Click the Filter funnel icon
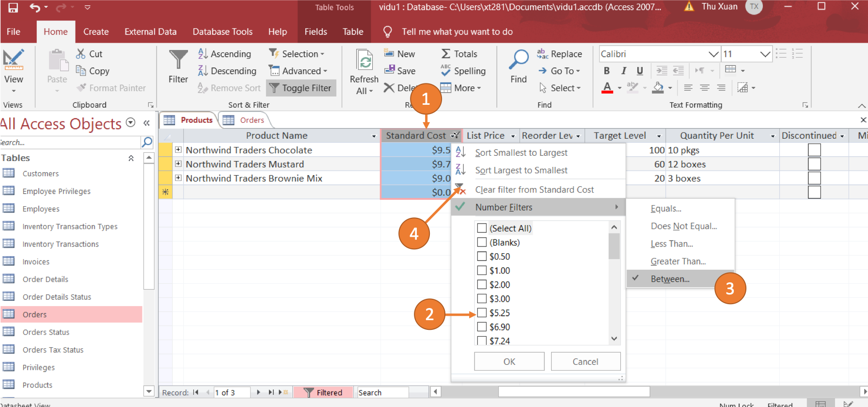The height and width of the screenshot is (407, 868). pyautogui.click(x=178, y=60)
